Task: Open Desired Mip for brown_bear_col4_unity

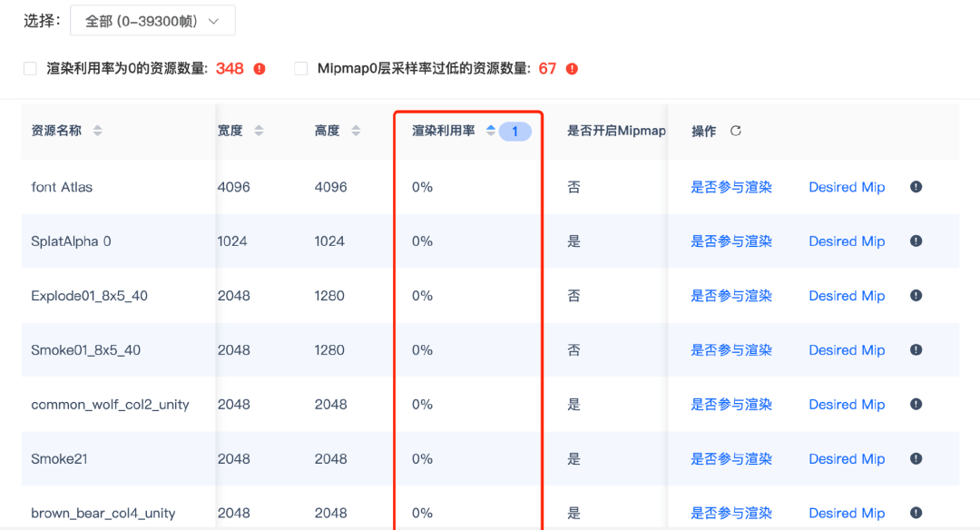Action: [x=847, y=513]
